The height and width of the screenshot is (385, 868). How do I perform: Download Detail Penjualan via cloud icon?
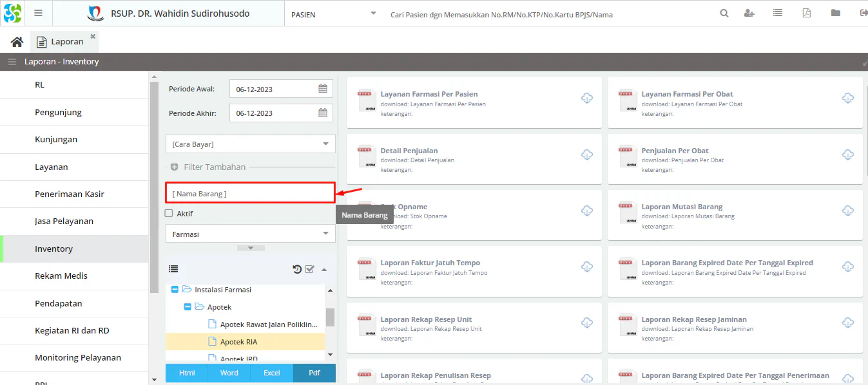pyautogui.click(x=587, y=155)
